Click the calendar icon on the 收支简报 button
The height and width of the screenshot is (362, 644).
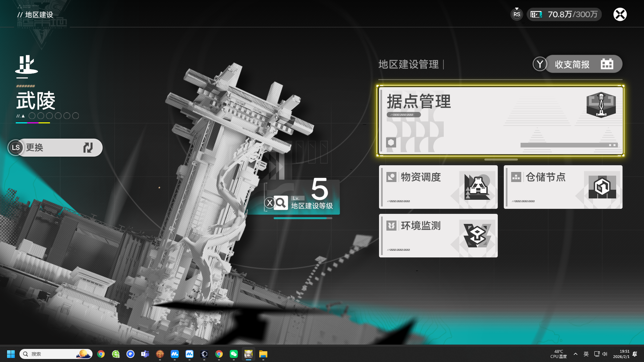607,64
